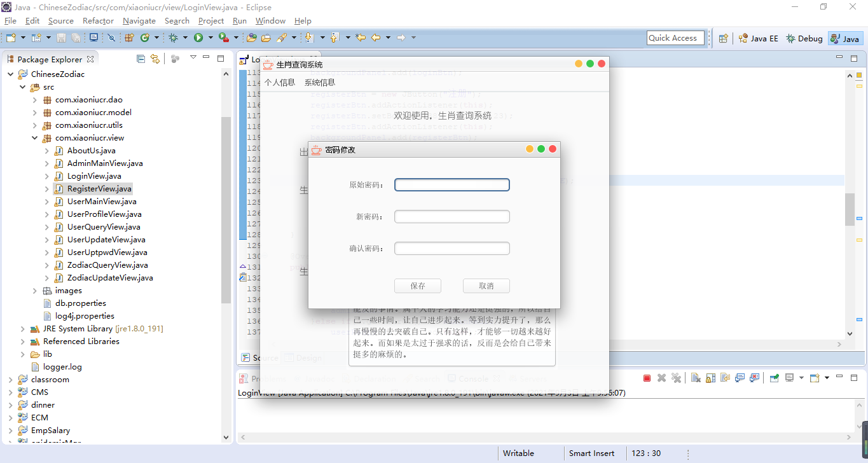Click Remove All Terminated Launches icon

coord(677,378)
